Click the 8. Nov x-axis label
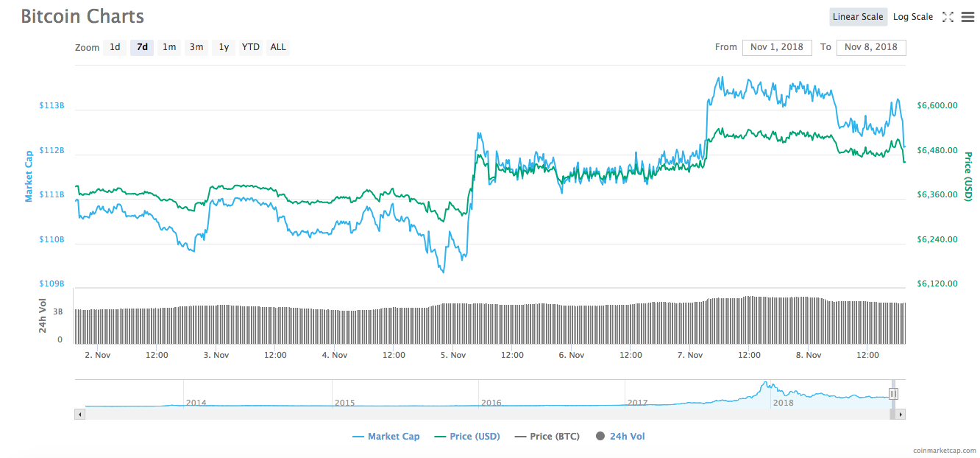The image size is (980, 458). click(809, 355)
